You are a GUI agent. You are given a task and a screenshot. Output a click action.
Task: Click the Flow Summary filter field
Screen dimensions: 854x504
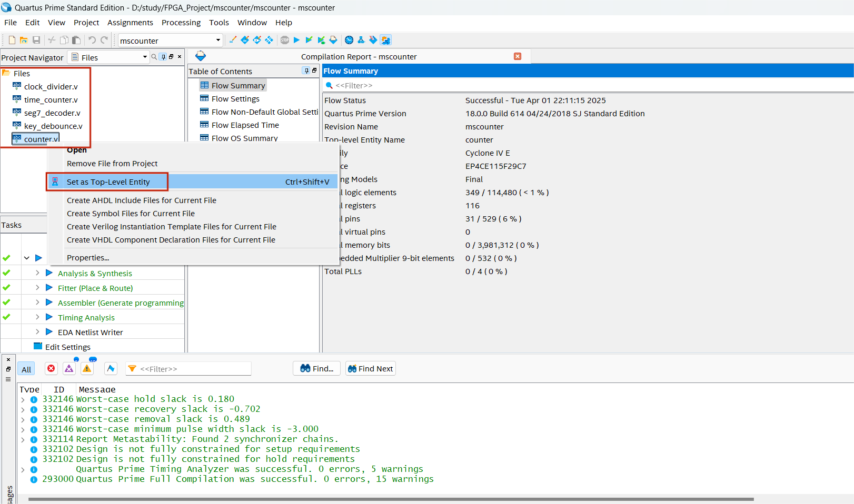tap(588, 85)
